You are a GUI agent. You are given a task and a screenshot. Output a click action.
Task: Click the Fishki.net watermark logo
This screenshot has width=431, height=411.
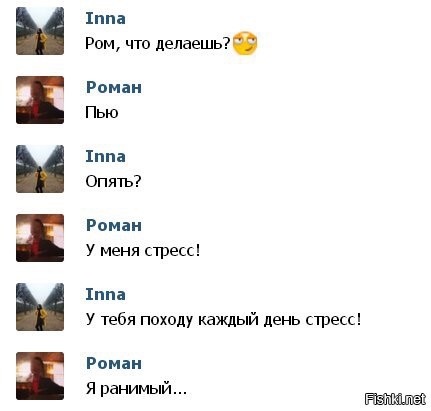(395, 399)
